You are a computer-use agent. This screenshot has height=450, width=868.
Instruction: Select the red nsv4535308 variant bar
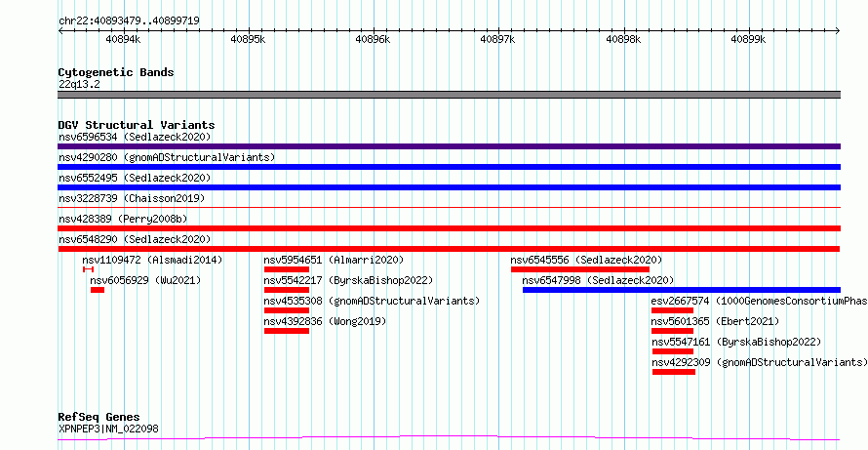(x=287, y=310)
